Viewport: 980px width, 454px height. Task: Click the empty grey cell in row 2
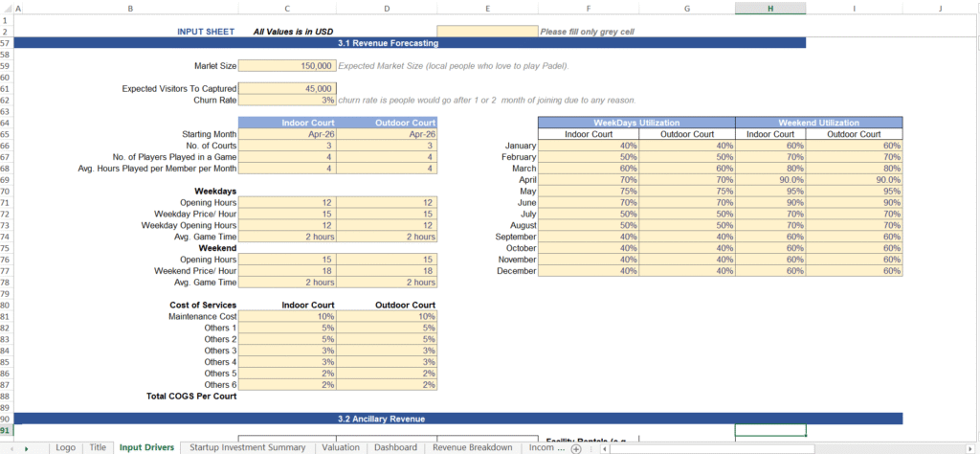tap(487, 32)
